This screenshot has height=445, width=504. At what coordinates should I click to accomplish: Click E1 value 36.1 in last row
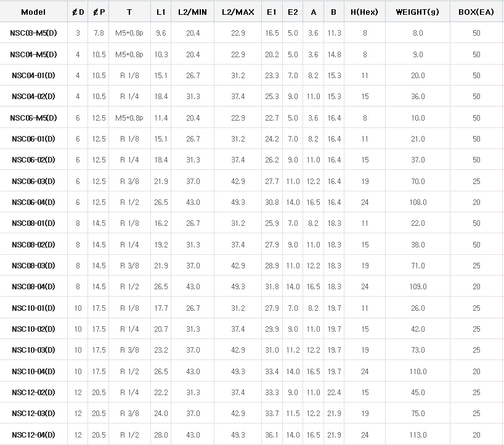pos(272,435)
